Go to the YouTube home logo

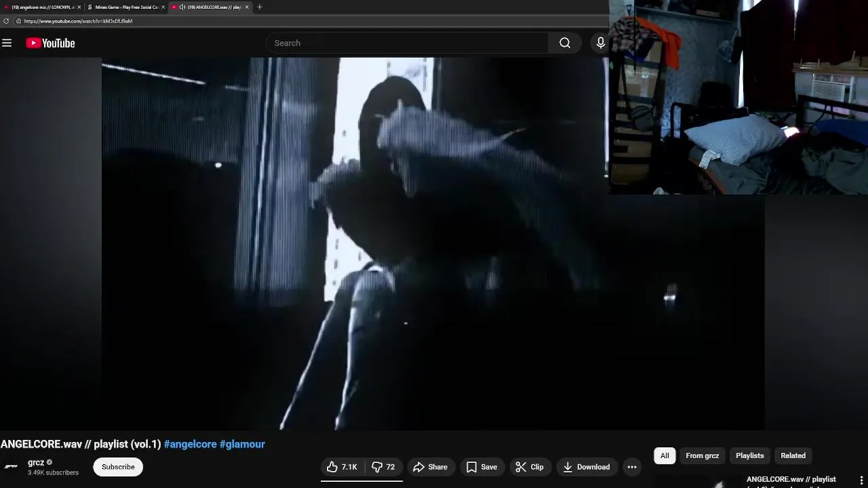tap(50, 43)
